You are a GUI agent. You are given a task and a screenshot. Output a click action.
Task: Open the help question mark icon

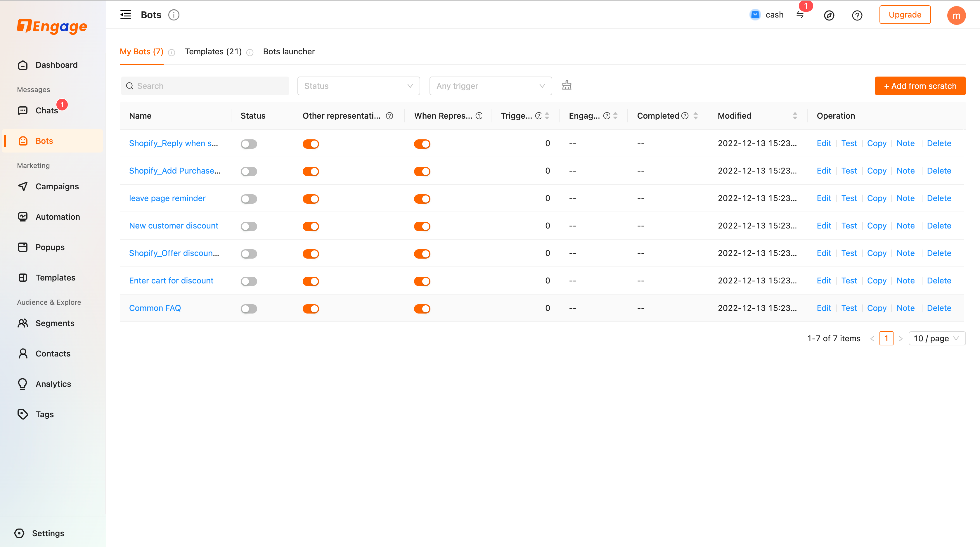click(857, 15)
